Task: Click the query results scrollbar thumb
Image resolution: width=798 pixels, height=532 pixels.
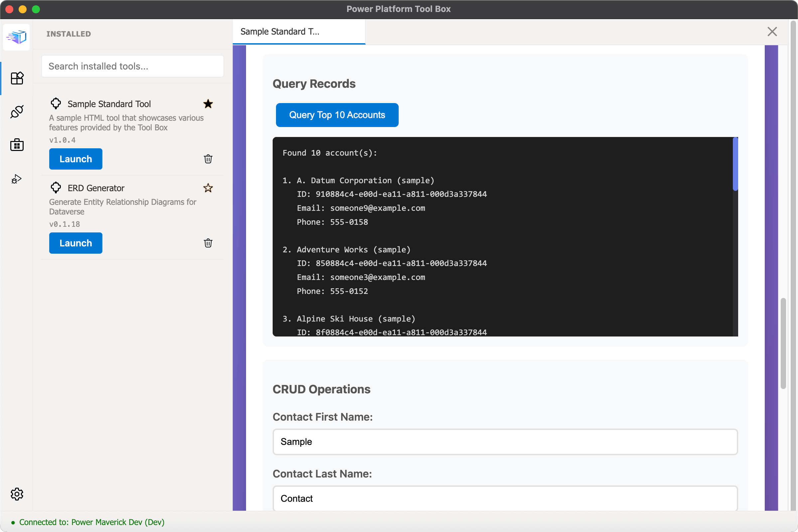Action: coord(735,165)
